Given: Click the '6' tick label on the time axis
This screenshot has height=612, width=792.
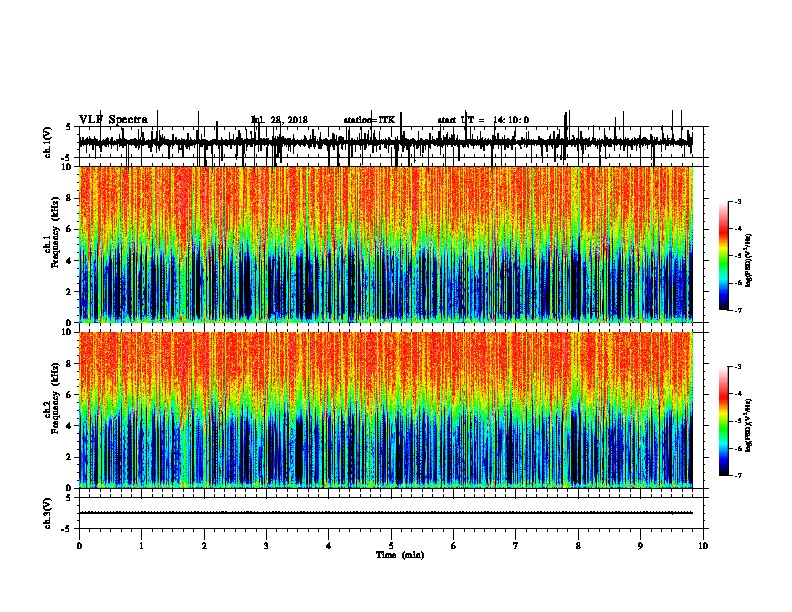Looking at the screenshot, I should coord(454,546).
